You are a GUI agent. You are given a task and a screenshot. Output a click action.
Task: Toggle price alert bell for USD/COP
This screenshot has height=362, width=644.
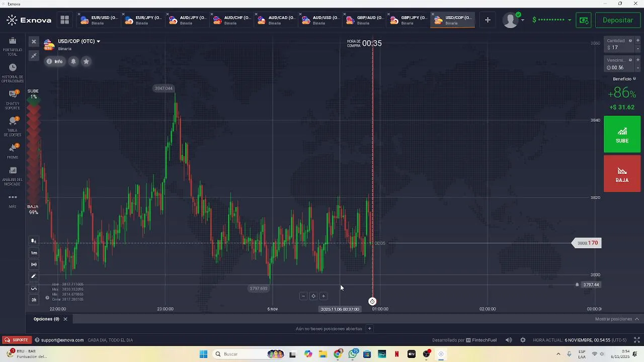coord(73,61)
